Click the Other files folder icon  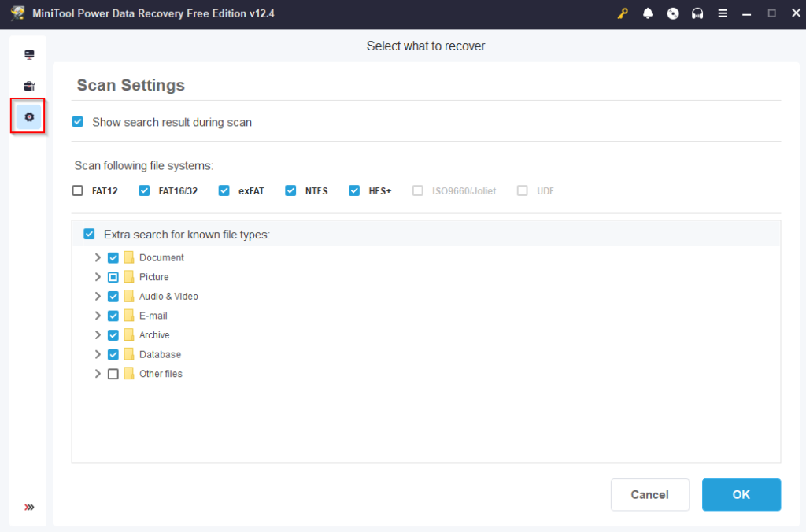tap(129, 374)
